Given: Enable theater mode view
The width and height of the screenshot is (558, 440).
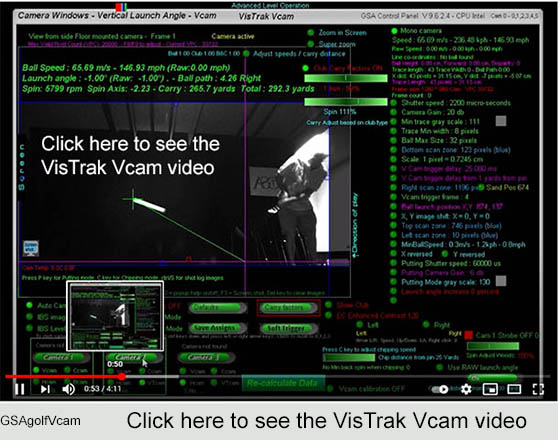Looking at the screenshot, I should click(514, 389).
